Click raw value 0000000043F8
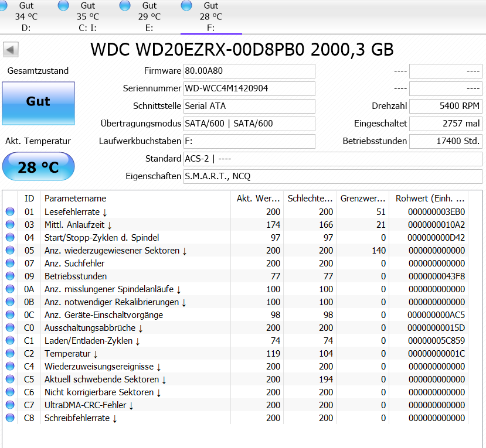The height and width of the screenshot is (448, 486). point(436,276)
